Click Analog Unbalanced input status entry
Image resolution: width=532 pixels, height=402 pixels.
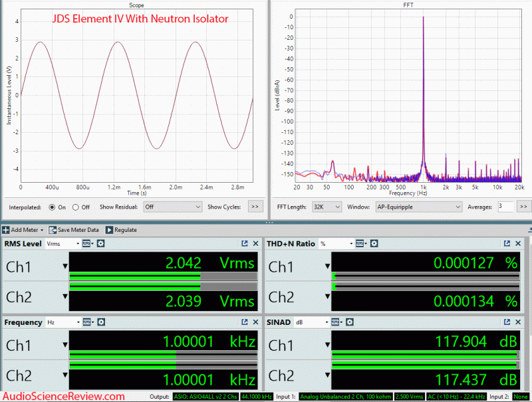(x=346, y=397)
